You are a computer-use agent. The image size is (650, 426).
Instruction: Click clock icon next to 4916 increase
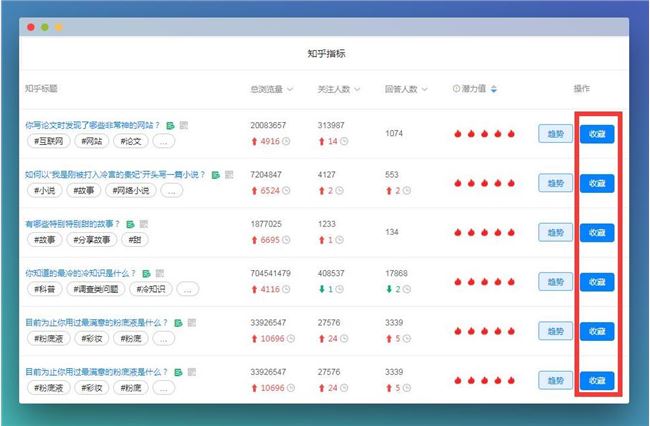coord(286,141)
